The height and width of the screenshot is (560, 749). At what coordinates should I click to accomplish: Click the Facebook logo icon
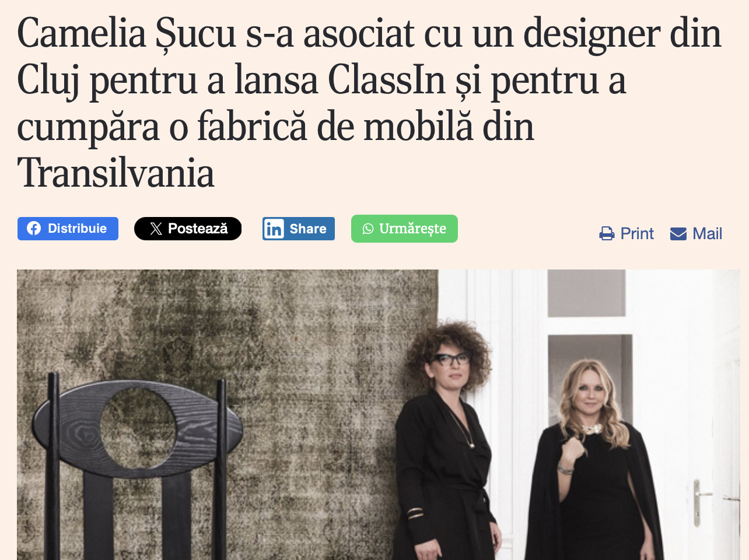pyautogui.click(x=34, y=229)
